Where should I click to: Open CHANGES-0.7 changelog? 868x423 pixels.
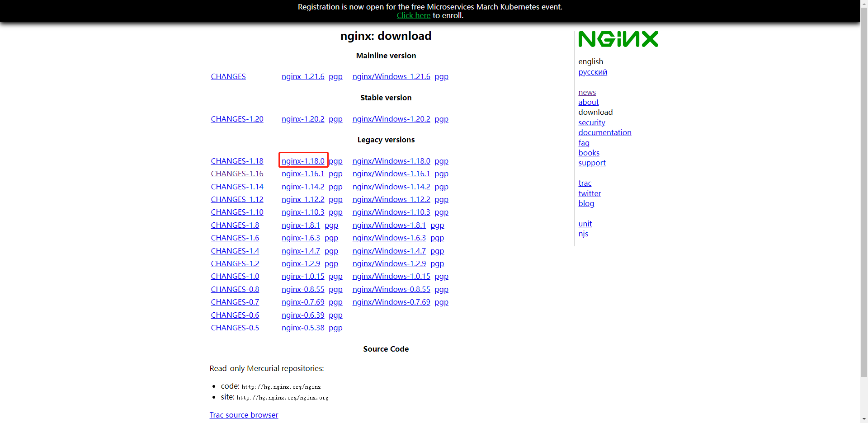(235, 302)
